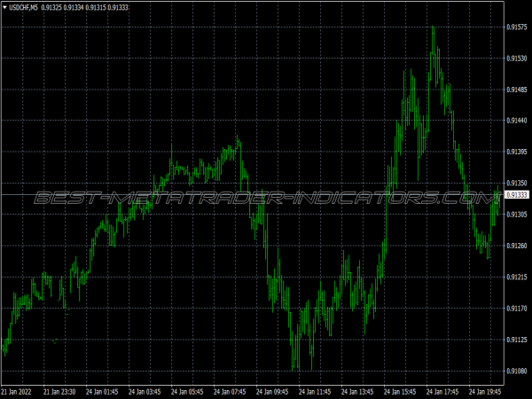Click the highest candle peak near 0.91575
The width and height of the screenshot is (532, 399).
(x=433, y=28)
